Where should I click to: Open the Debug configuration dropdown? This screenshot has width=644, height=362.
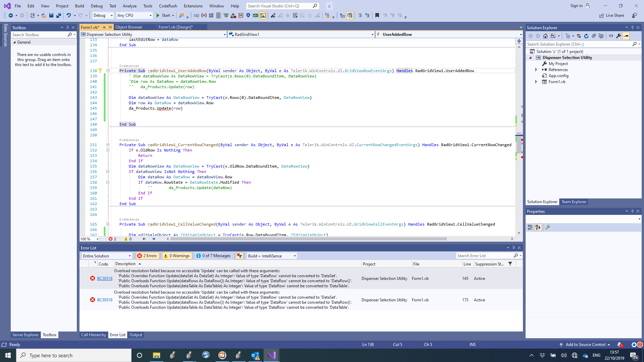(x=103, y=15)
